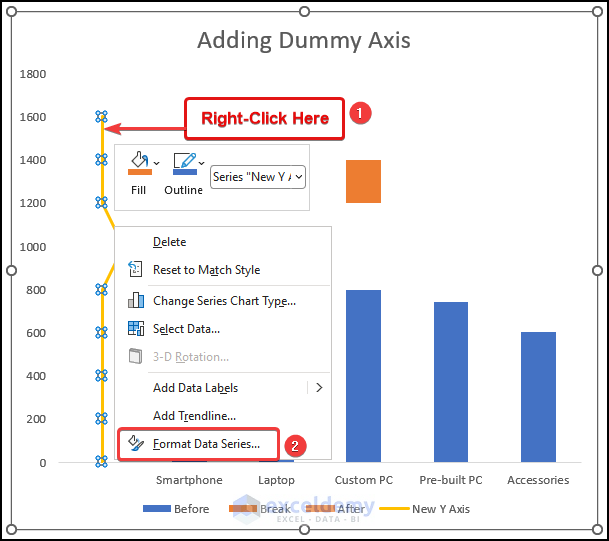Select the blue Custom PC bar
This screenshot has width=609, height=541.
click(363, 376)
